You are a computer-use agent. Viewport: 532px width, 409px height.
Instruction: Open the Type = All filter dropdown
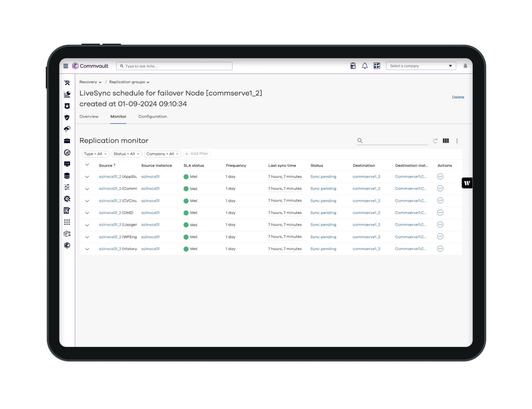click(95, 154)
